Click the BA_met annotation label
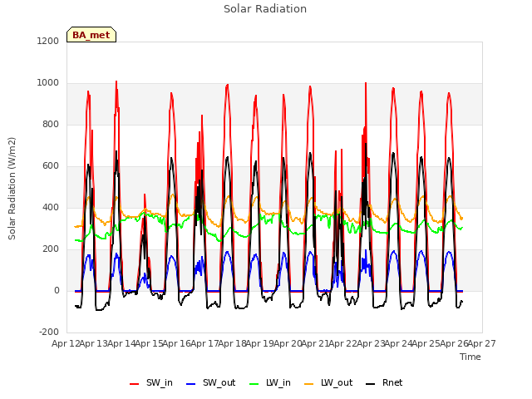Screen dimensions: 532x399 click(x=91, y=35)
